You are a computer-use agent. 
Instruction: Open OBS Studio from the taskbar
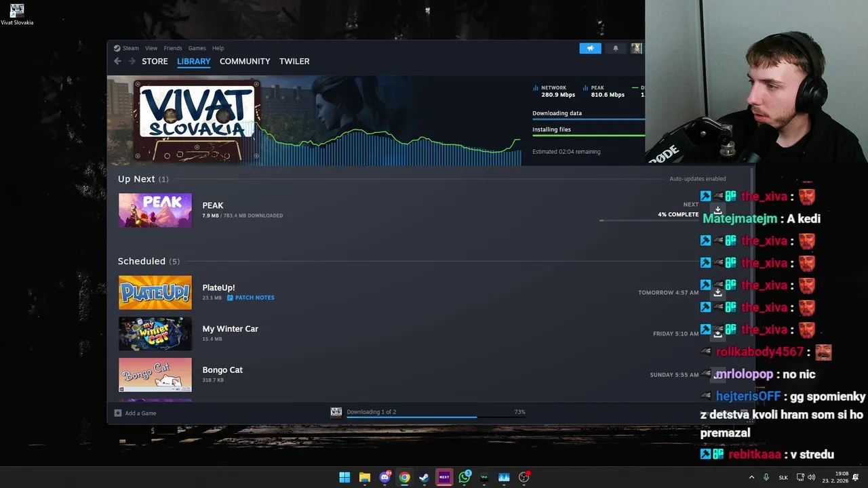tap(524, 477)
